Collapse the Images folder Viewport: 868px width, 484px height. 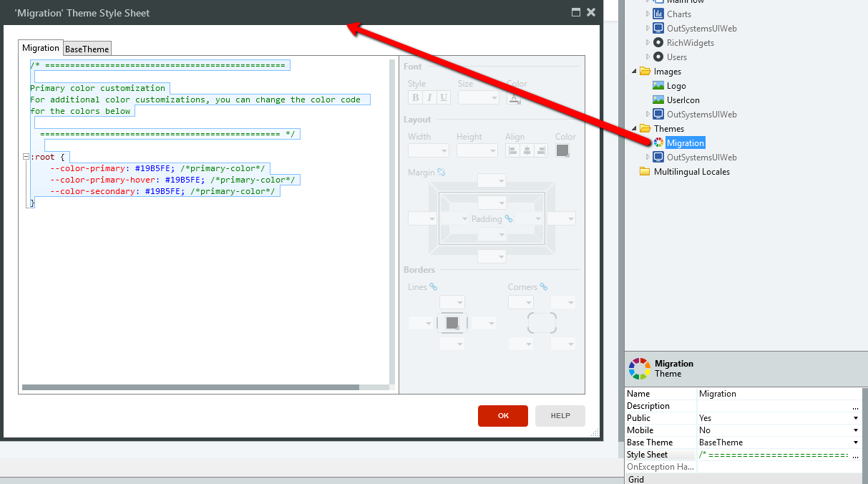[633, 71]
